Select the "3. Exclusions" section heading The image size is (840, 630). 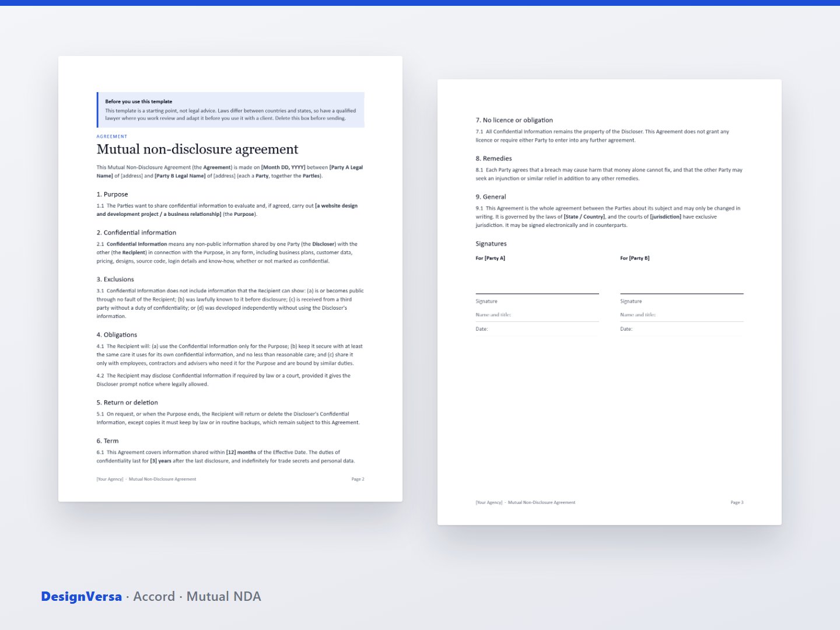(x=115, y=279)
